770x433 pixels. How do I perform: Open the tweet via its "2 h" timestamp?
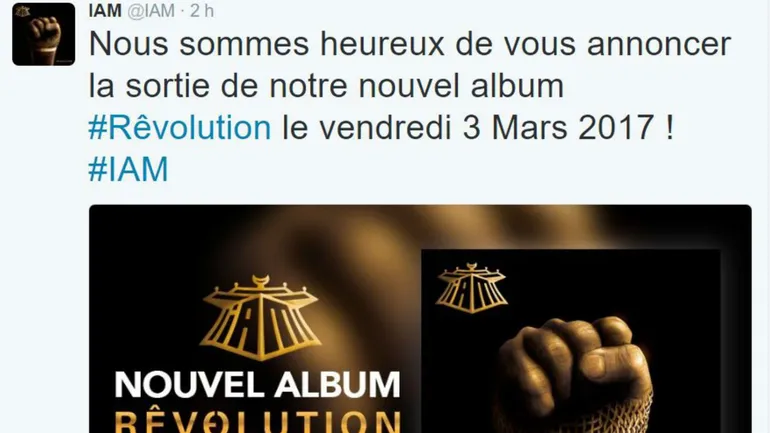(x=202, y=11)
